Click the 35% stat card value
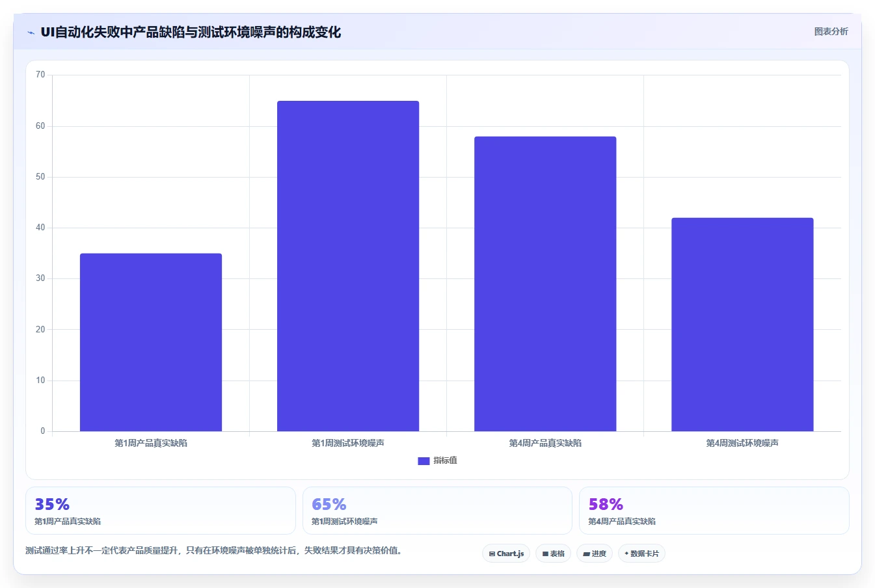This screenshot has height=588, width=875. tap(52, 504)
